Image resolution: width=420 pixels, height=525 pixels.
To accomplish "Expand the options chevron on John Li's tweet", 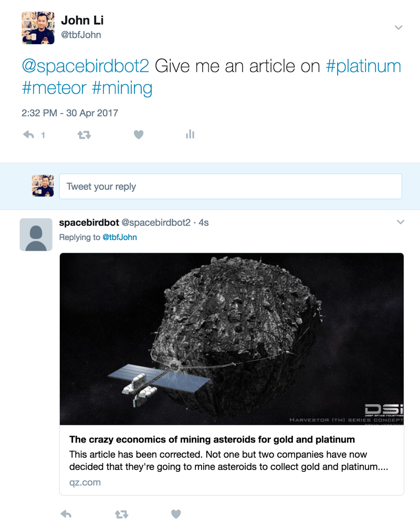I will [398, 27].
